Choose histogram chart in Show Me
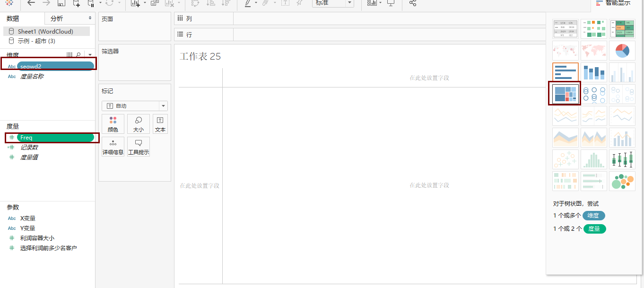Viewport: 644px width, 288px height. pyautogui.click(x=594, y=159)
